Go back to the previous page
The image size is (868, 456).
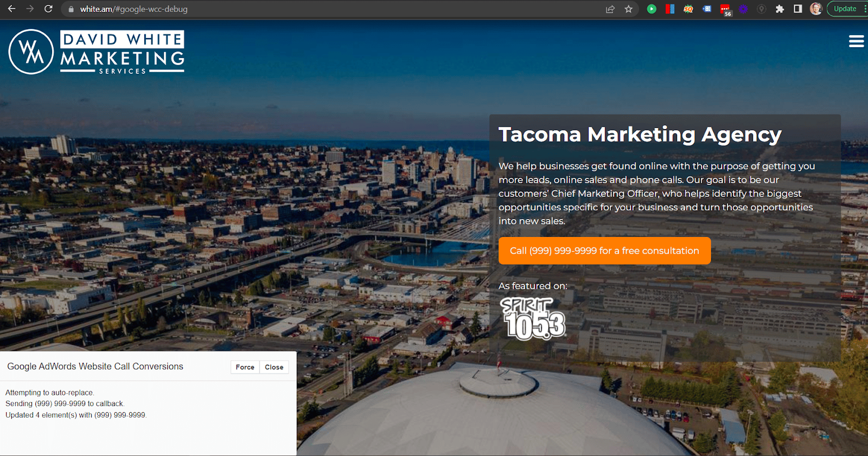[x=11, y=9]
